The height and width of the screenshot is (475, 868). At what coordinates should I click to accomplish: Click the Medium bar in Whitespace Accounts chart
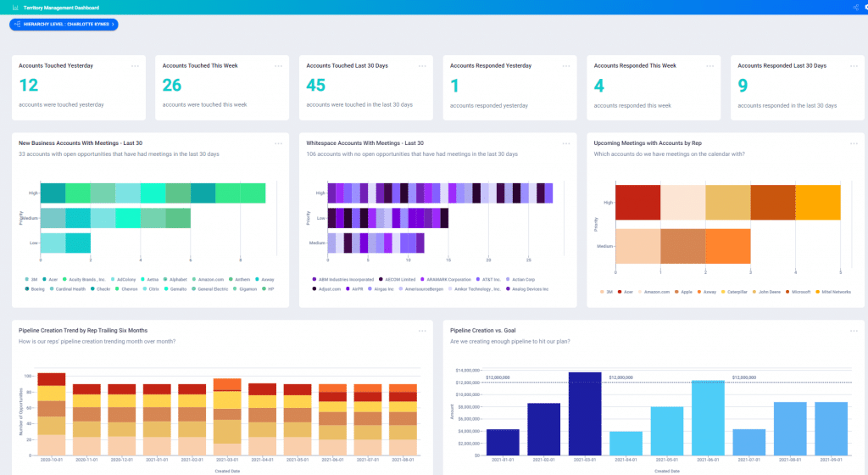[376, 243]
